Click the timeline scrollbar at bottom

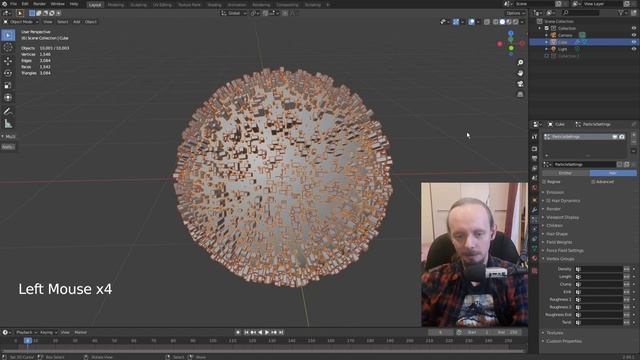263,350
